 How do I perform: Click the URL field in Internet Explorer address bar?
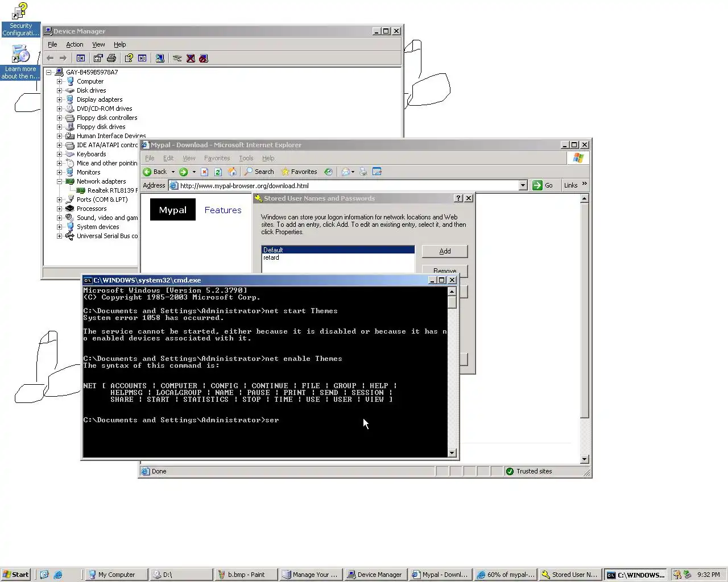click(x=348, y=185)
